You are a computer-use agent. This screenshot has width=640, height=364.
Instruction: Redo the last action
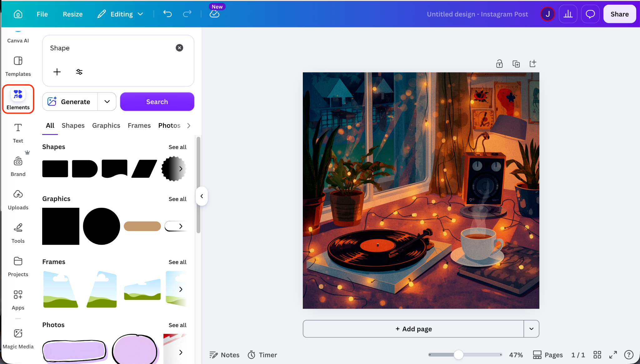point(187,14)
